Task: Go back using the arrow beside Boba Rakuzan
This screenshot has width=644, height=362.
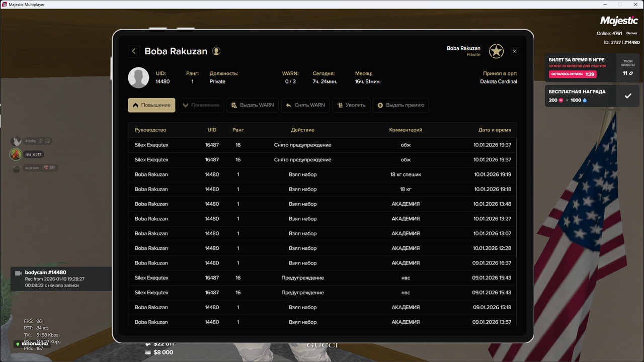Action: 134,51
